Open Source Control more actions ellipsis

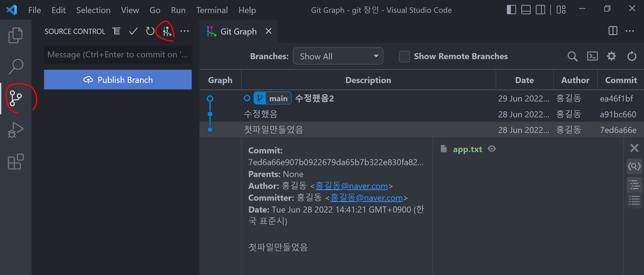click(184, 31)
